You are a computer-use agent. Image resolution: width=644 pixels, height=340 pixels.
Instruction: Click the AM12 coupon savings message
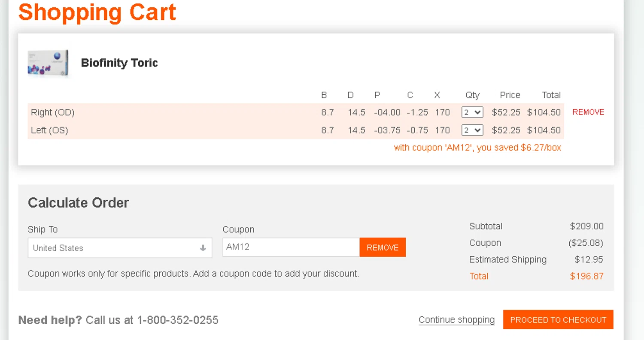[x=477, y=148]
